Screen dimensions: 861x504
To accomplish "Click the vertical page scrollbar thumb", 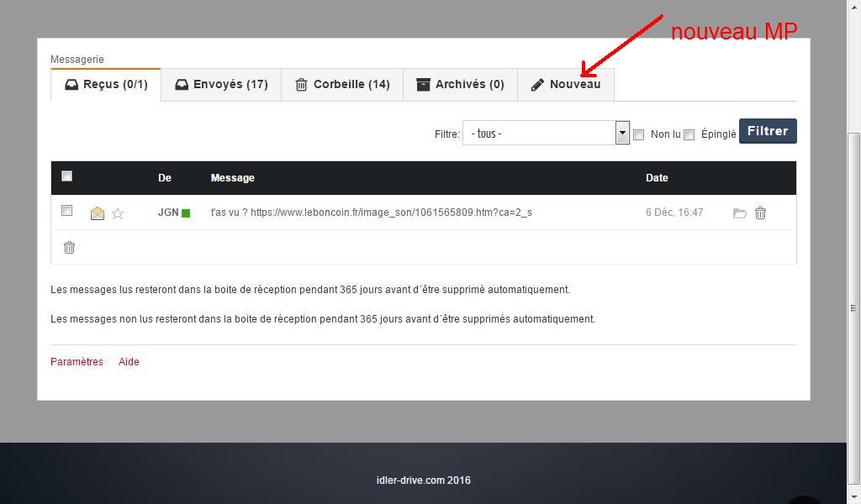I will click(853, 307).
